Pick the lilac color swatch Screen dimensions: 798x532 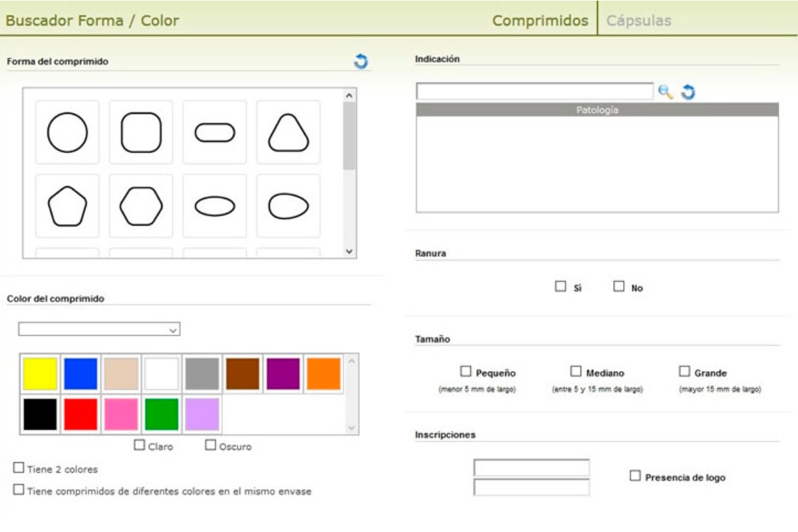(202, 414)
